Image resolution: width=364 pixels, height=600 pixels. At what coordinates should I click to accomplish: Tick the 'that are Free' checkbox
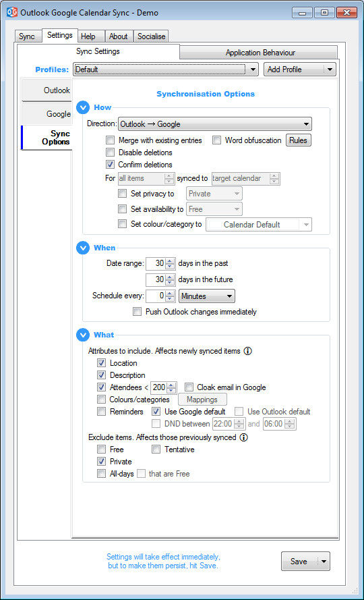click(142, 474)
